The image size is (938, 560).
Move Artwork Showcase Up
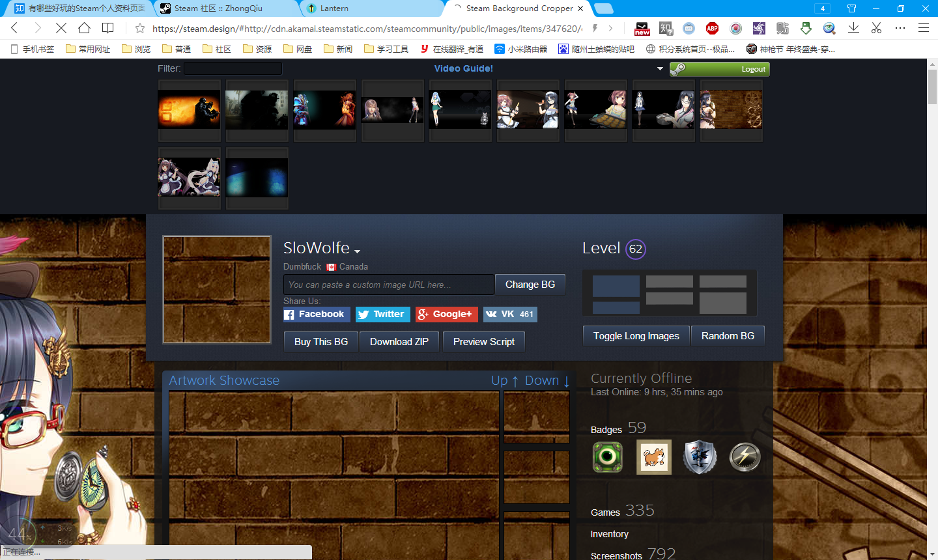(x=505, y=381)
